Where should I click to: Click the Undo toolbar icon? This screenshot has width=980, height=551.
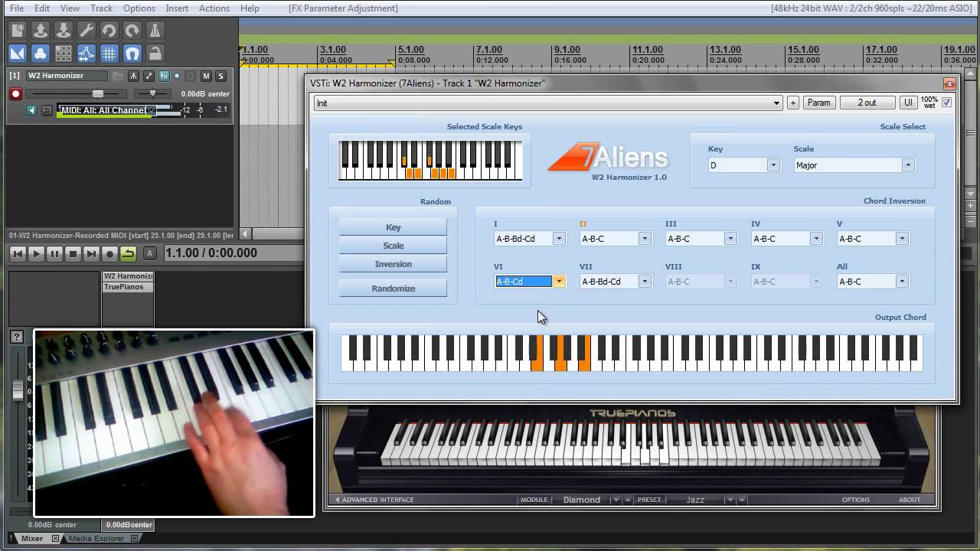(109, 31)
